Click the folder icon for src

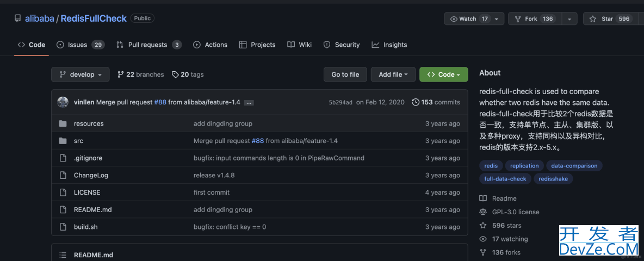coord(63,141)
